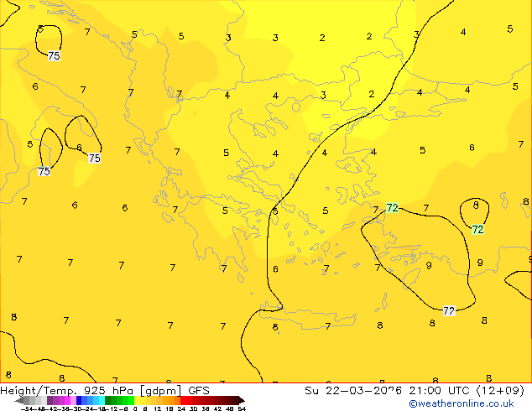Select the dark blue swatch at -30 on legend

point(79,400)
